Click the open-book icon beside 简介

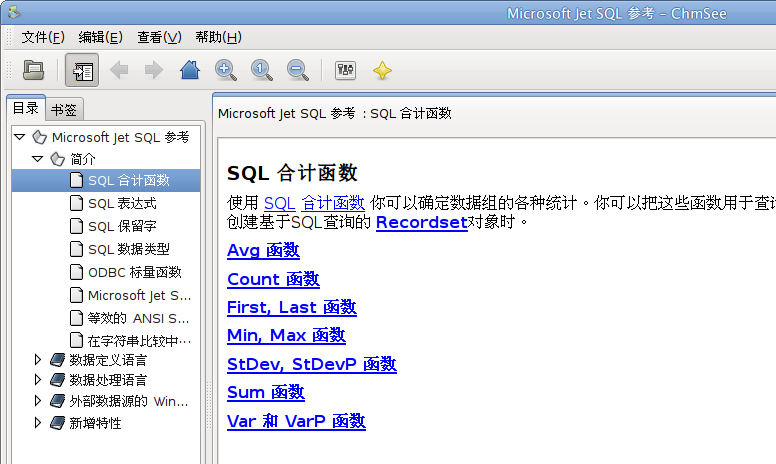[x=57, y=159]
